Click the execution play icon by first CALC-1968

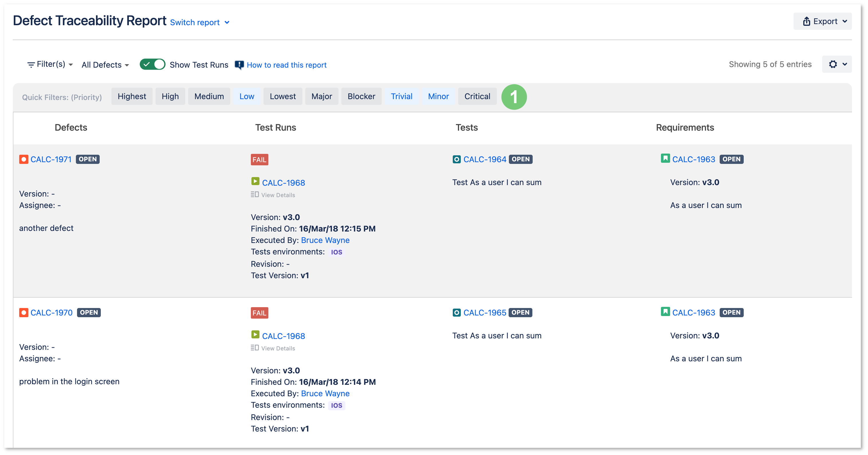(255, 182)
